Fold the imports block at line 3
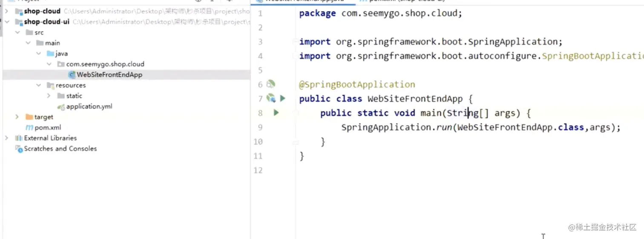The image size is (644, 239). pos(295,42)
